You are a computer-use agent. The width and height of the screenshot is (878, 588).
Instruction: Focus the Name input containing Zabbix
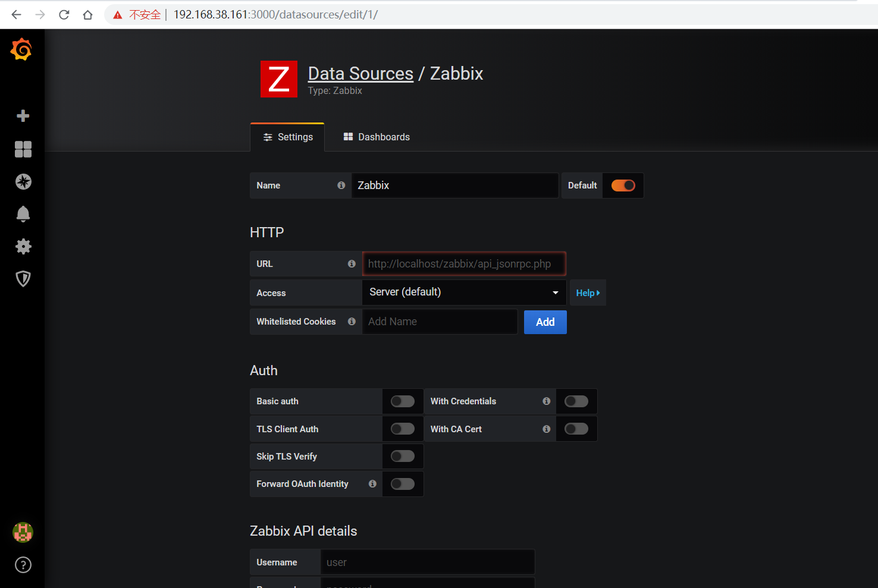click(x=455, y=185)
